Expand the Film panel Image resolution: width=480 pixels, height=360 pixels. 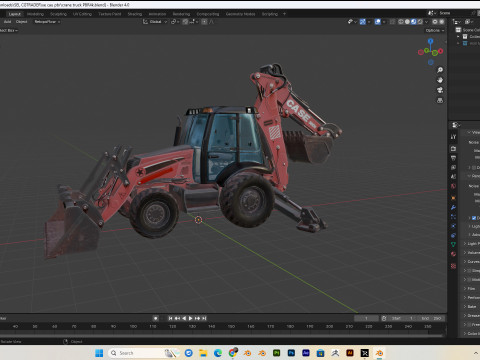coord(465,288)
